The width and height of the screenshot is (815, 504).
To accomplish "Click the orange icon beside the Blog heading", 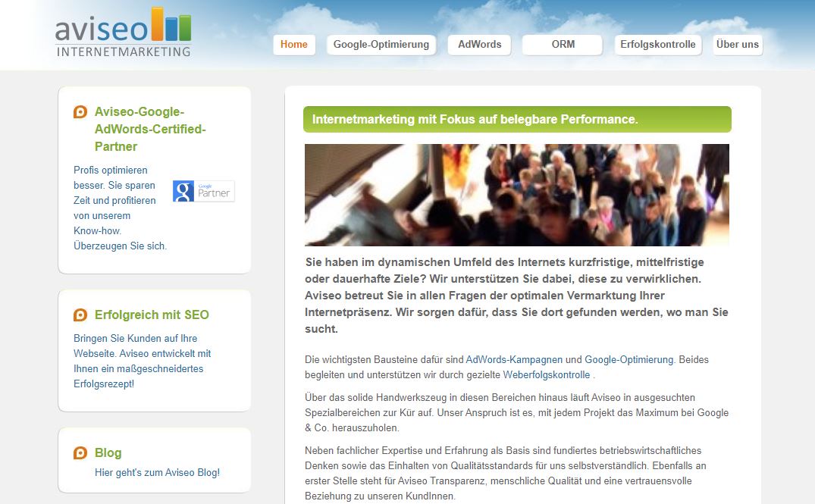I will coord(80,453).
